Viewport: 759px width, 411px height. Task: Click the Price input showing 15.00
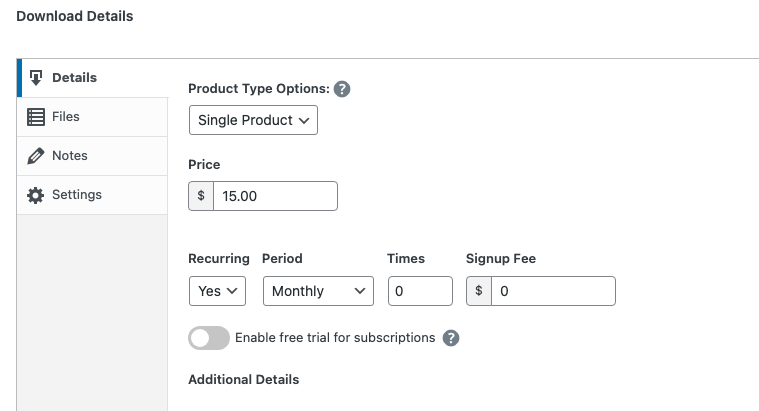click(275, 196)
